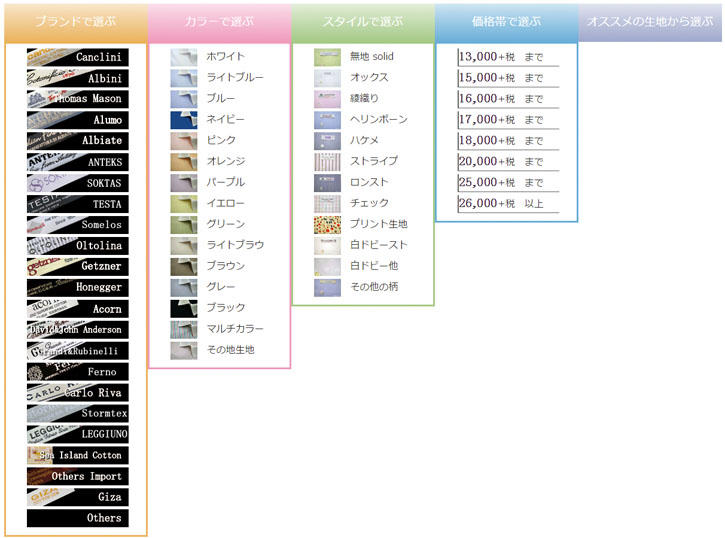Click the Canclini brand banner

pyautogui.click(x=76, y=57)
